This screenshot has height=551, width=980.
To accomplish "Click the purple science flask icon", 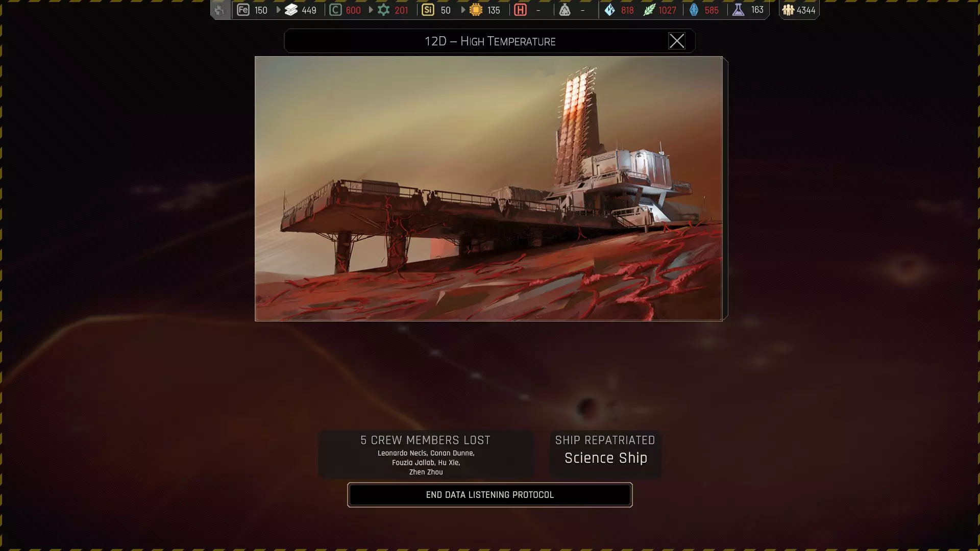I will pyautogui.click(x=738, y=10).
